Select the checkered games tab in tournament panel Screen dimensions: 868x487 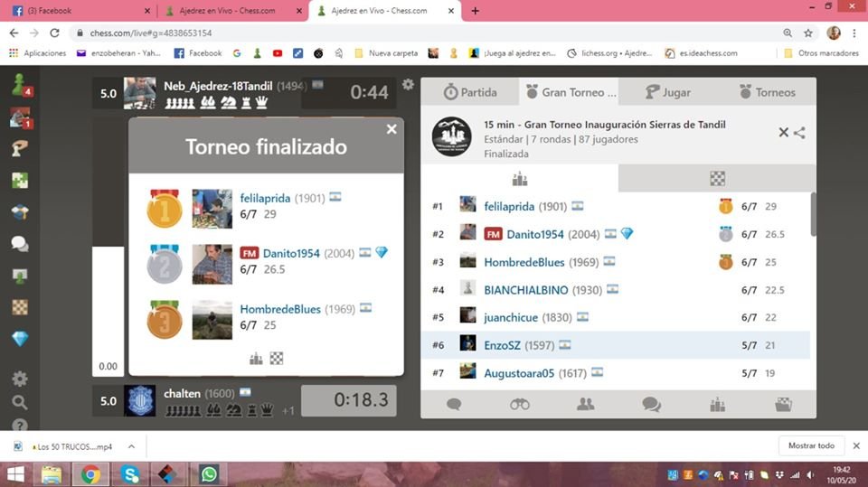[717, 178]
